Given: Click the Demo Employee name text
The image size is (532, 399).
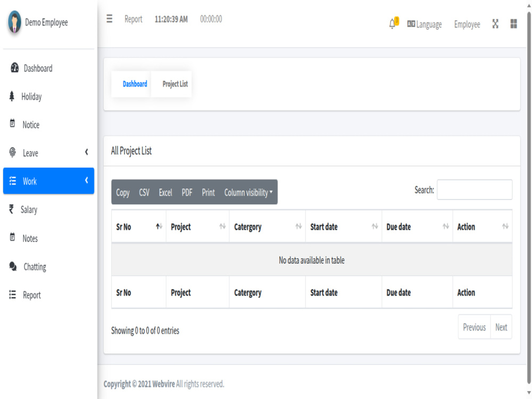Looking at the screenshot, I should point(46,22).
